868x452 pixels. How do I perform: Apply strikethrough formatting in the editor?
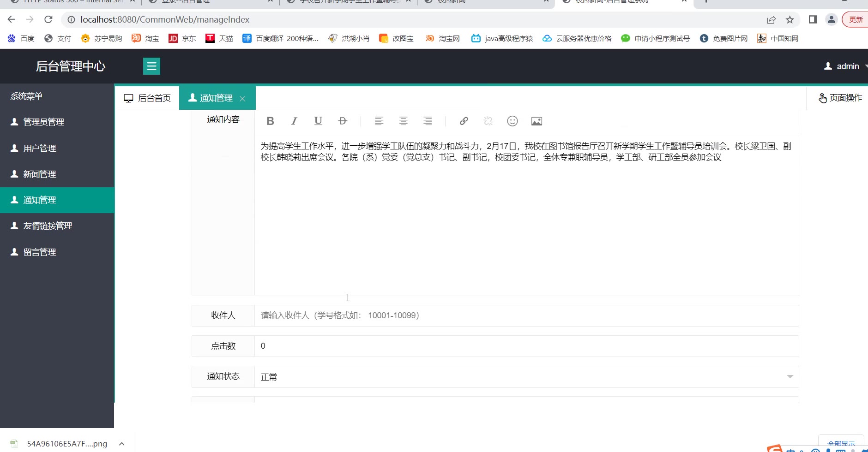(x=343, y=121)
